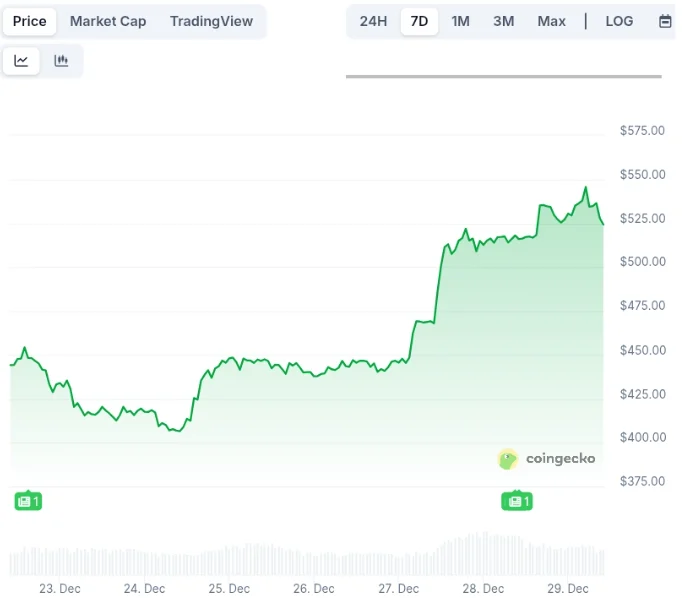Select the Market Cap tab
Image resolution: width=682 pixels, height=598 pixels.
[x=108, y=21]
